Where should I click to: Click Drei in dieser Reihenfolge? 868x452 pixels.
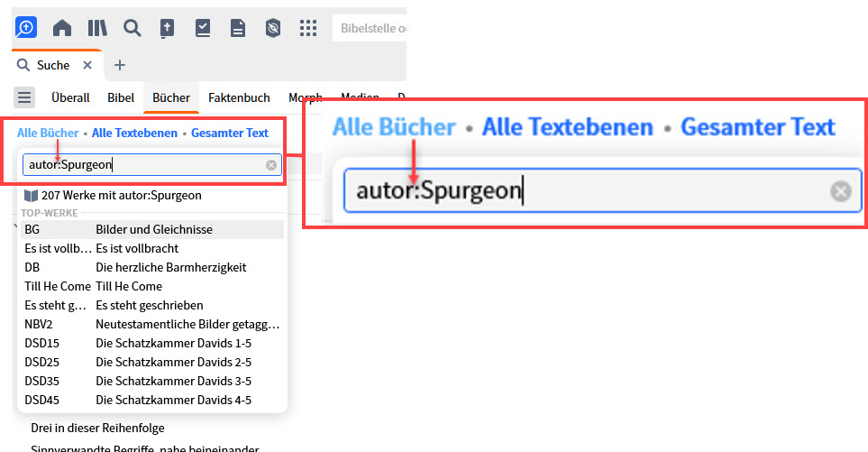coord(97,429)
